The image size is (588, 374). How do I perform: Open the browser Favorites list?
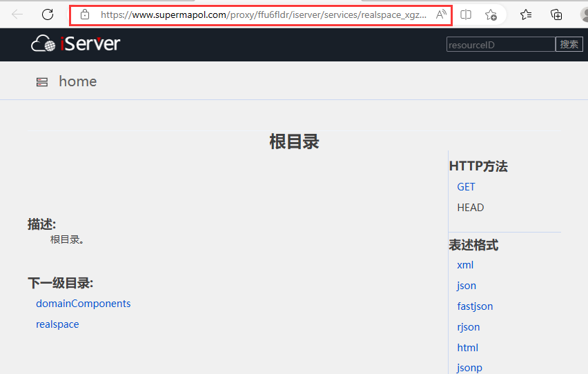[x=526, y=14]
